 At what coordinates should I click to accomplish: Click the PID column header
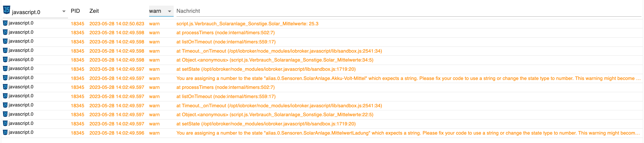(75, 11)
